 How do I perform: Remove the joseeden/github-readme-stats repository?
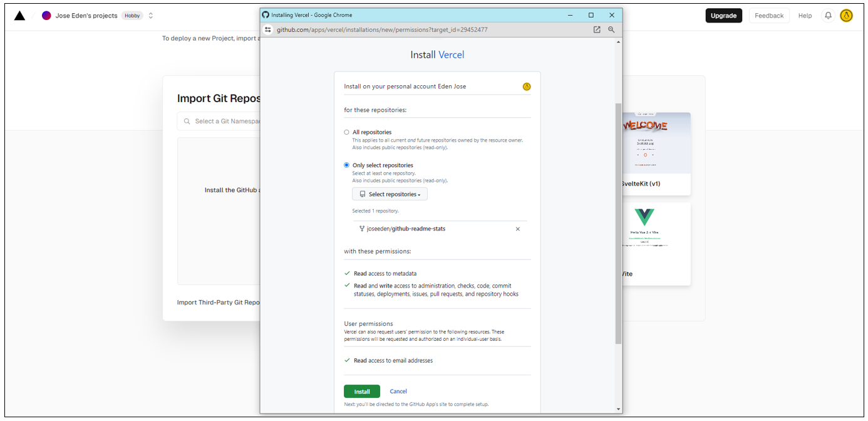tap(518, 229)
